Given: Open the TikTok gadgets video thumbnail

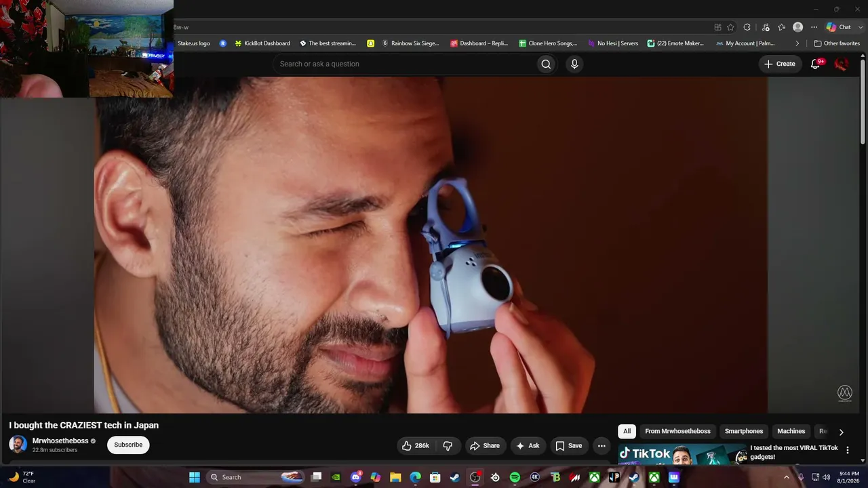Looking at the screenshot, I should [x=682, y=454].
